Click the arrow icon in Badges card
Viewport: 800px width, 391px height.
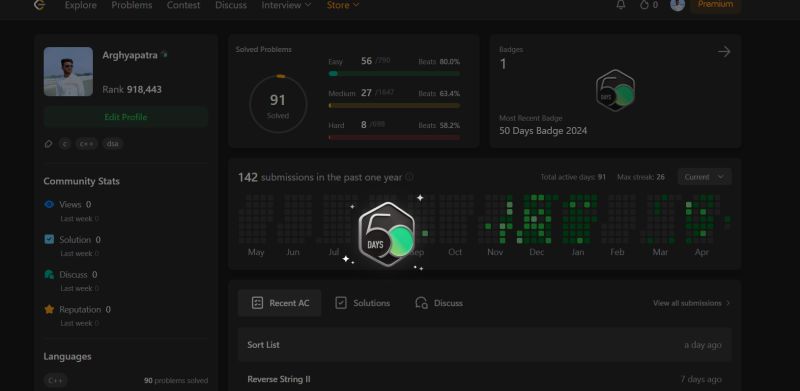pyautogui.click(x=724, y=52)
